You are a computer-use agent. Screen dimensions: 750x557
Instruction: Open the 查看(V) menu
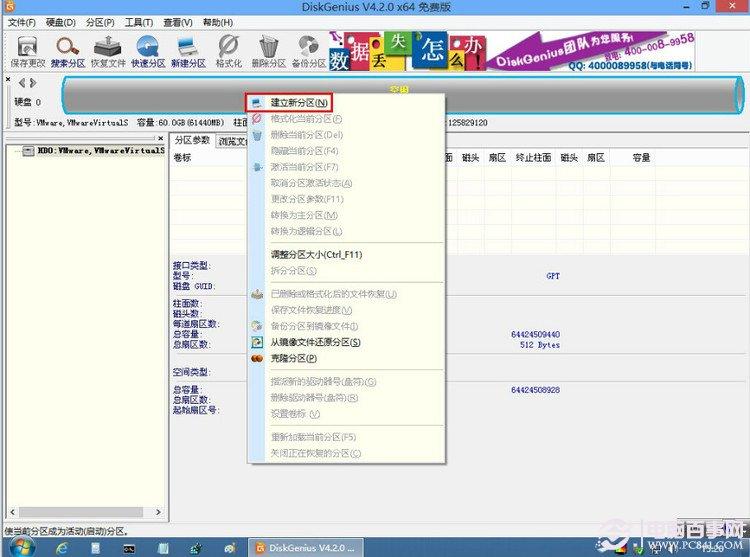[x=177, y=22]
